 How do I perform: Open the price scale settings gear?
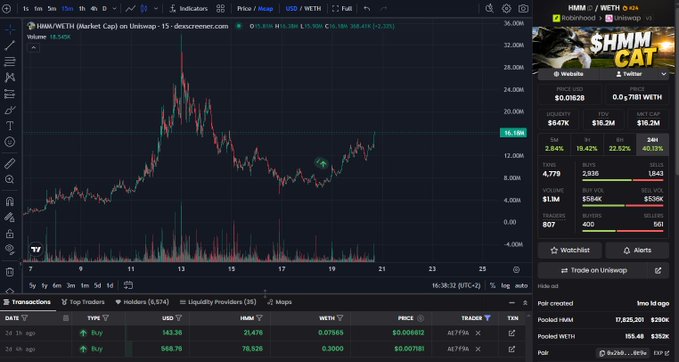click(x=516, y=269)
